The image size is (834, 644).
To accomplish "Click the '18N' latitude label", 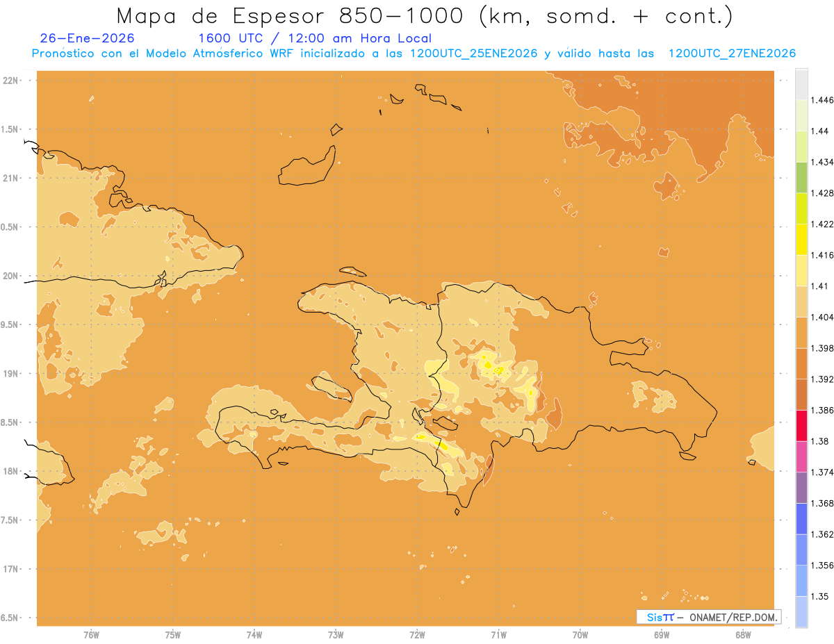I will [x=12, y=471].
